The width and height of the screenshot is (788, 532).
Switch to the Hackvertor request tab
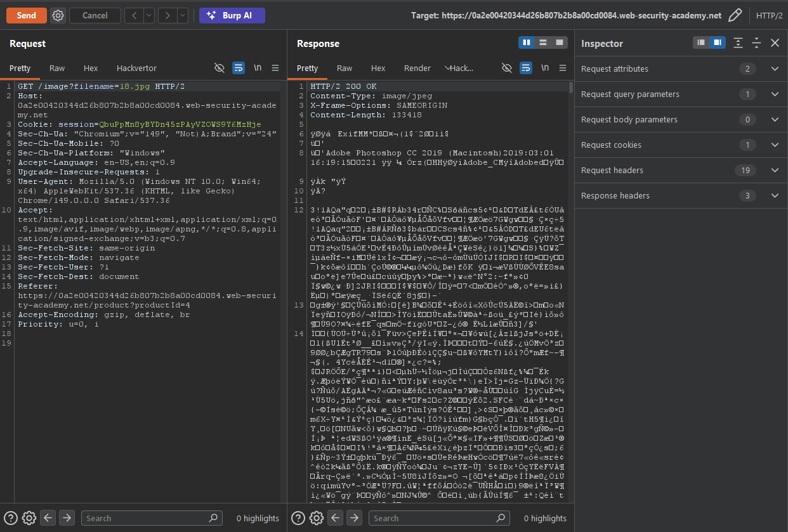pyautogui.click(x=136, y=68)
